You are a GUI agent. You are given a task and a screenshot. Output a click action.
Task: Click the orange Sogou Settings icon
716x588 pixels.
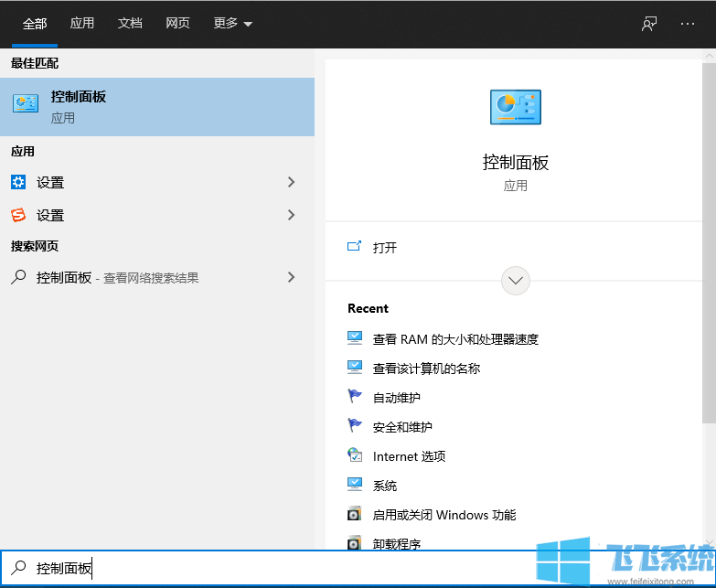[18, 215]
